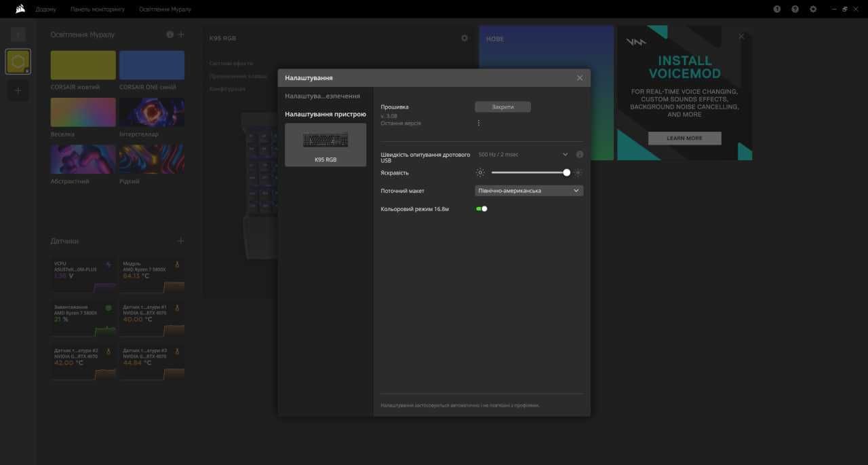Open the alerts icon in title bar
This screenshot has width=868, height=465.
[x=777, y=9]
